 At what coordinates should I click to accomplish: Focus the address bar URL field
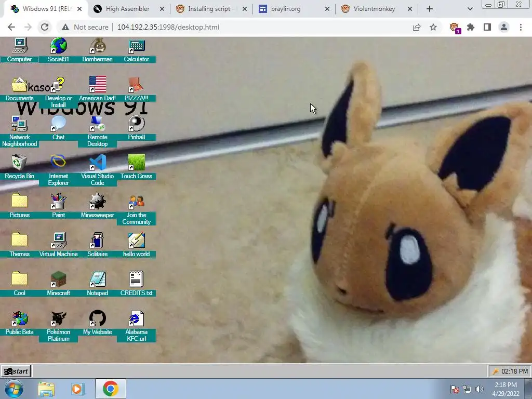click(168, 27)
